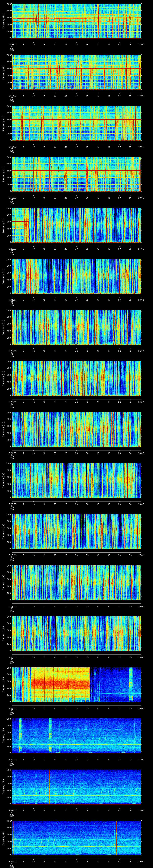153x868 pixels.
Task: Select the spectrogram panel starting at 2:25:00
Action: coord(77,481)
